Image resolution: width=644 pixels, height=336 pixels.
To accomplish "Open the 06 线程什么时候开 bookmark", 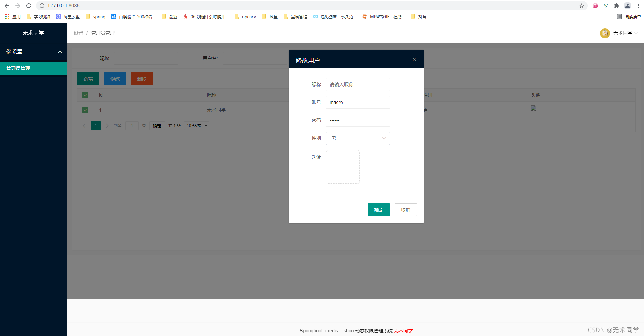I will (x=206, y=16).
